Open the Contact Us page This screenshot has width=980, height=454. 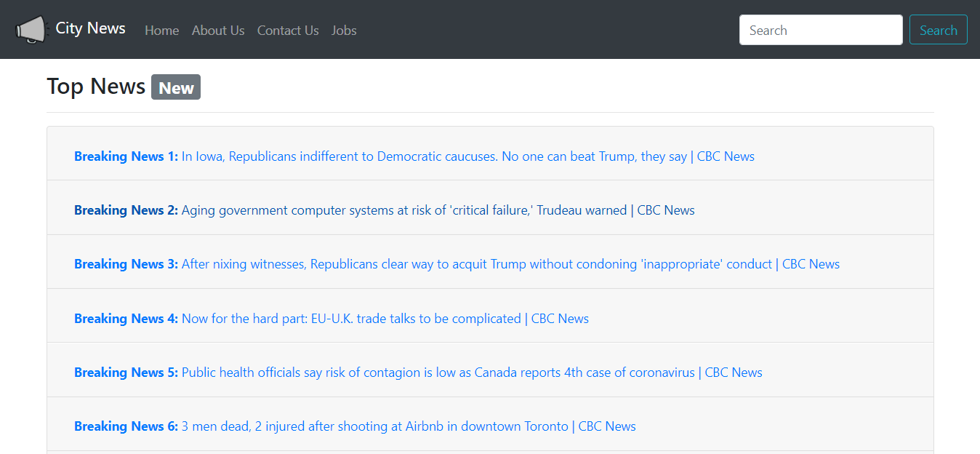pyautogui.click(x=288, y=31)
